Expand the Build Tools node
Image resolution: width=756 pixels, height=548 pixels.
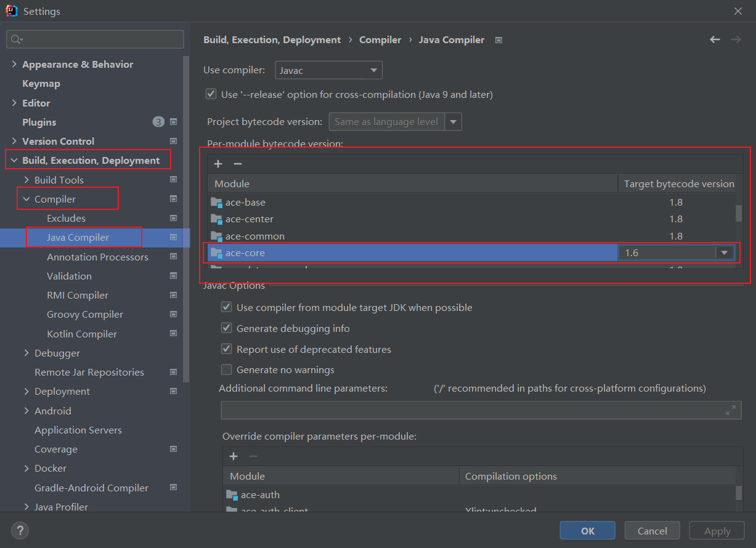point(26,180)
